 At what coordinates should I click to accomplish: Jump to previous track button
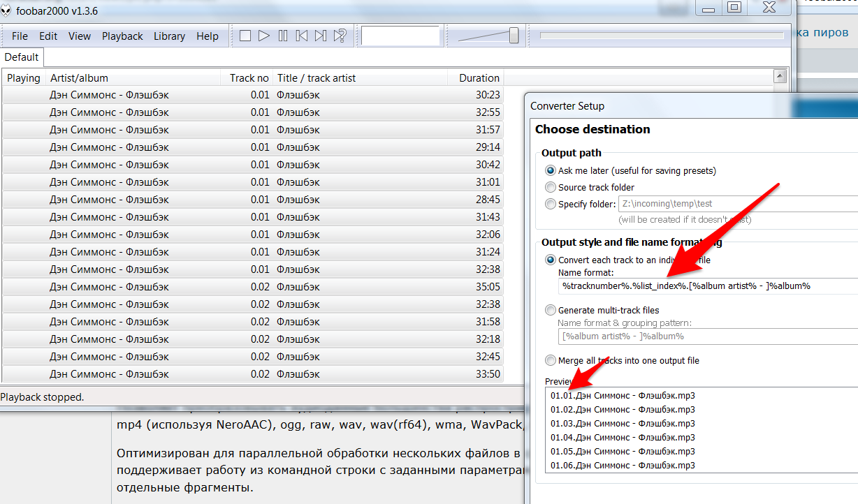[x=301, y=36]
